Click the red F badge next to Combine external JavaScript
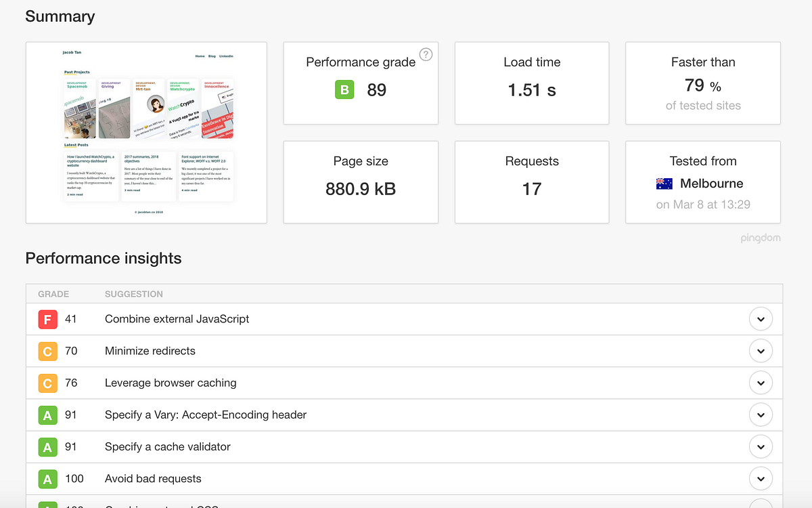 47,318
